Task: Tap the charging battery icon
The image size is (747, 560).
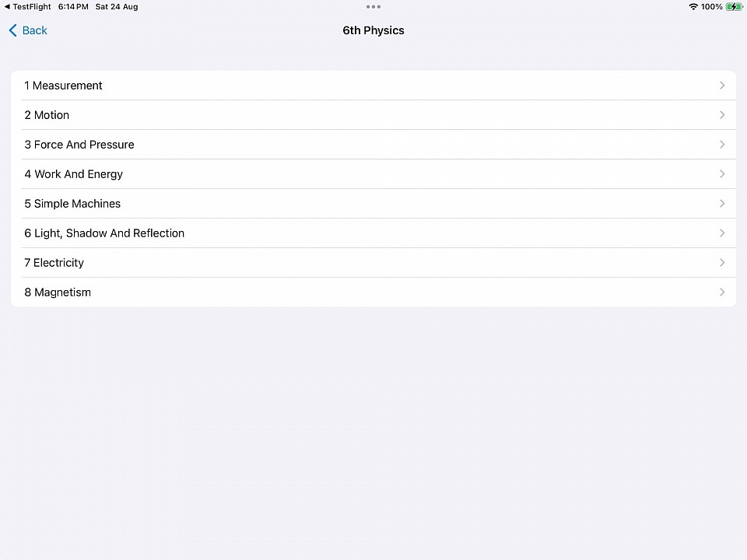Action: coord(734,7)
